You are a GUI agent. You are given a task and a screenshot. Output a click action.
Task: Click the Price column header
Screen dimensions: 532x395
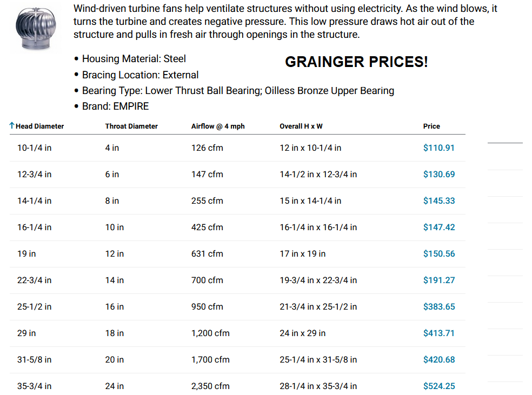click(431, 126)
